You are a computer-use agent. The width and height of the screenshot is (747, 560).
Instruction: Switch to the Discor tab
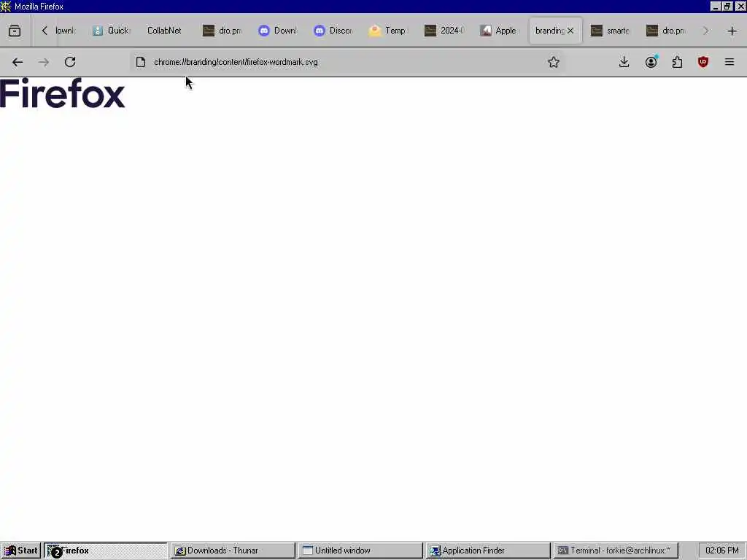tap(333, 31)
